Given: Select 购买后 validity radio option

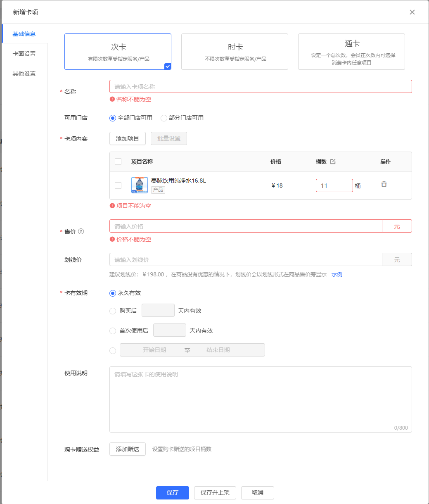Looking at the screenshot, I should pos(113,311).
